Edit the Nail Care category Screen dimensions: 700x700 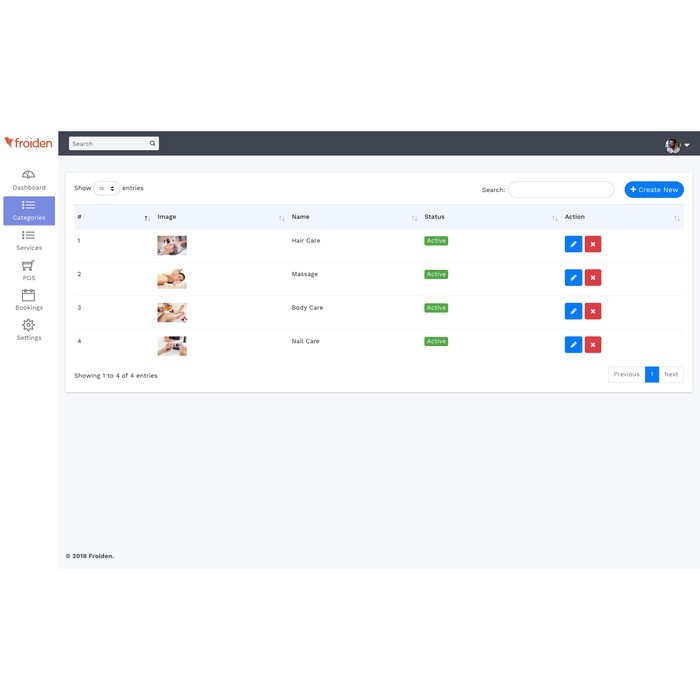(573, 345)
